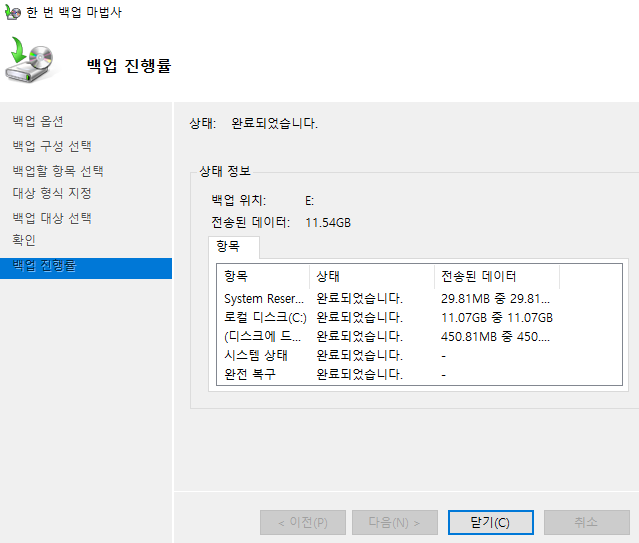Viewport: 639px width, 543px height.
Task: Click the disabled 다음(N) button
Action: pyautogui.click(x=394, y=522)
